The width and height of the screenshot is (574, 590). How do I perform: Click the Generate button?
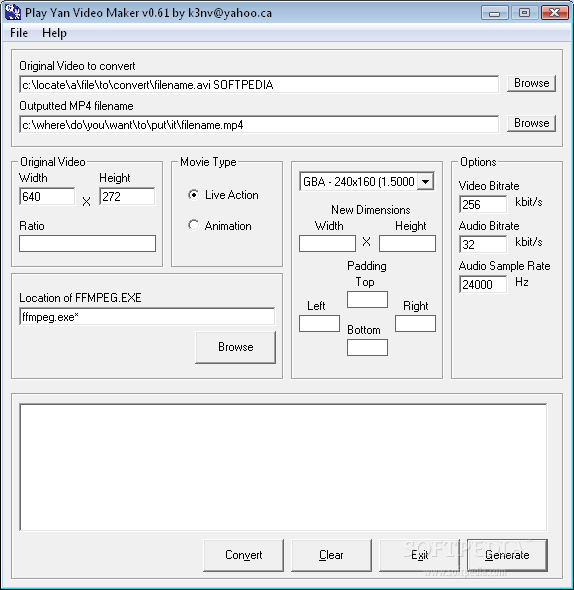pos(507,555)
